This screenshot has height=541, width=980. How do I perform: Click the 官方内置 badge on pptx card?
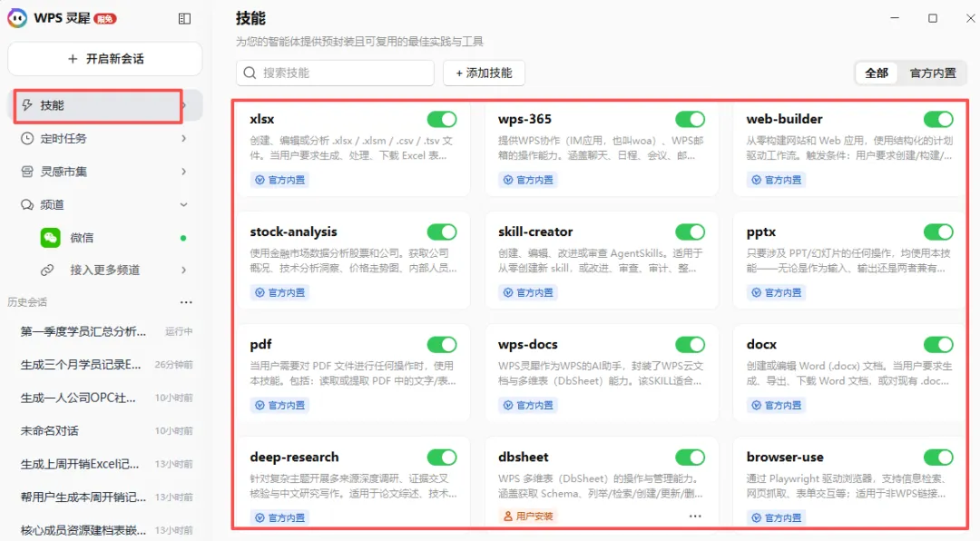coord(776,292)
